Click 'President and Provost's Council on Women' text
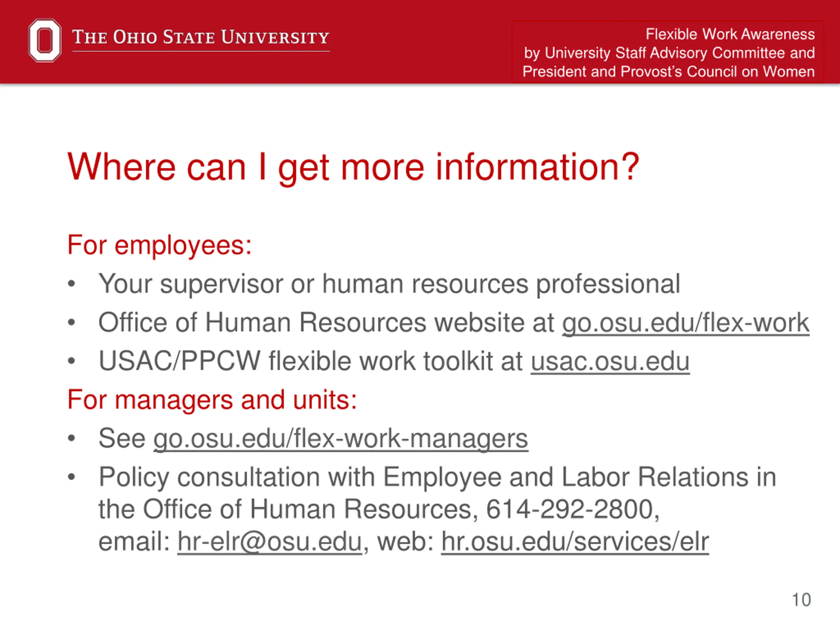Image resolution: width=840 pixels, height=630 pixels. coord(668,72)
